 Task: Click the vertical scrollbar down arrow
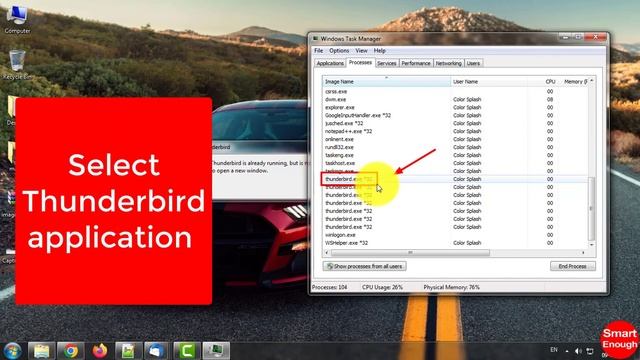pos(592,245)
